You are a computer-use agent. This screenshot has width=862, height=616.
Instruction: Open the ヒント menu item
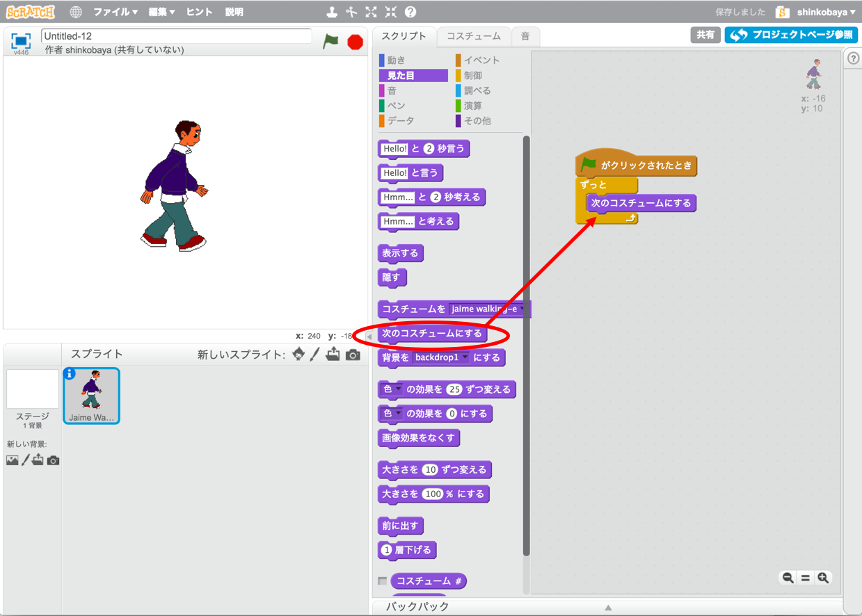click(200, 12)
